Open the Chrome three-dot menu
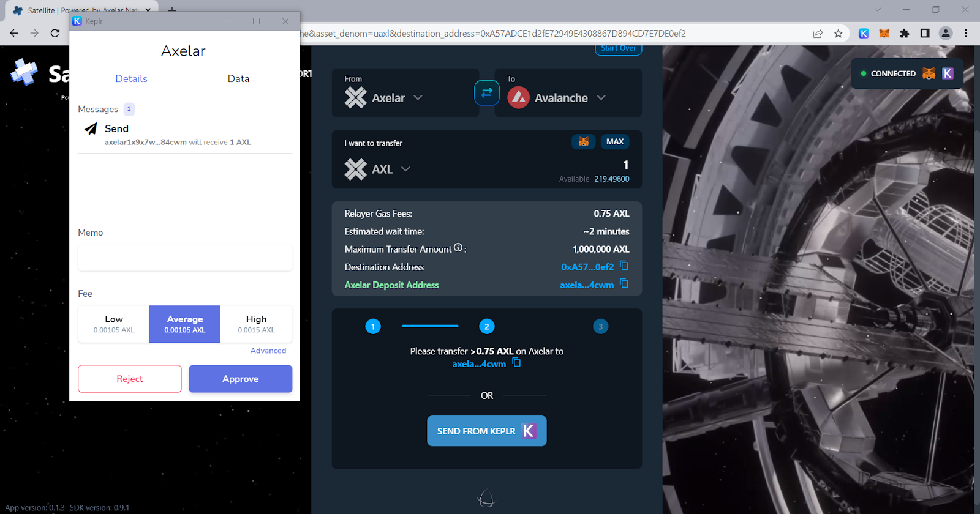The height and width of the screenshot is (514, 980). 966,34
